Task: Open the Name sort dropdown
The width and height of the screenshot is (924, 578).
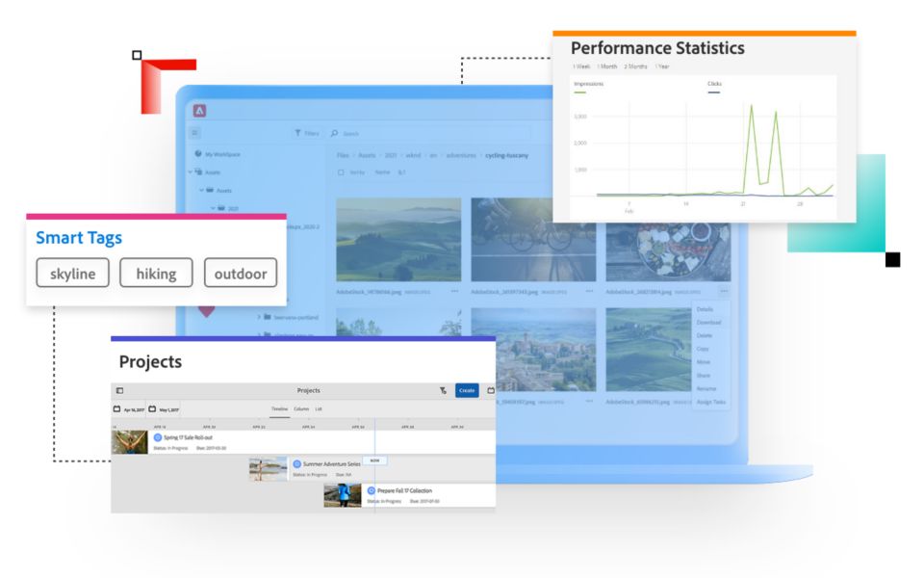Action: pos(382,172)
